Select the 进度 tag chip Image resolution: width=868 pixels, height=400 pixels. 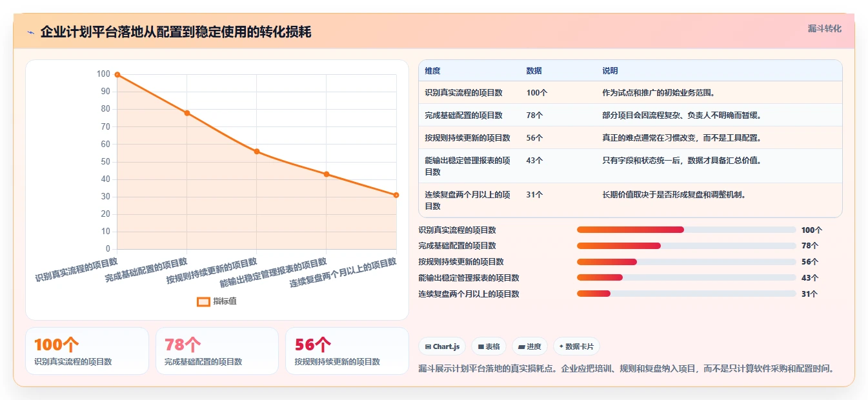[x=529, y=346]
